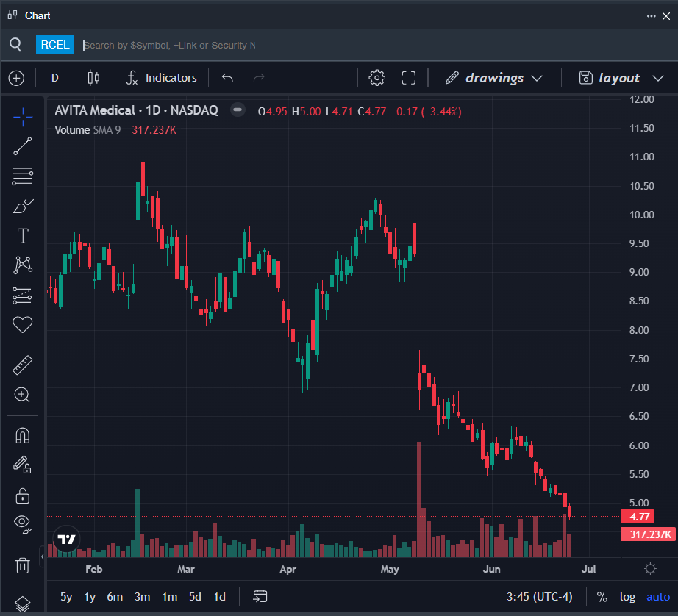Collapse the AVITA Medical legend

[238, 110]
